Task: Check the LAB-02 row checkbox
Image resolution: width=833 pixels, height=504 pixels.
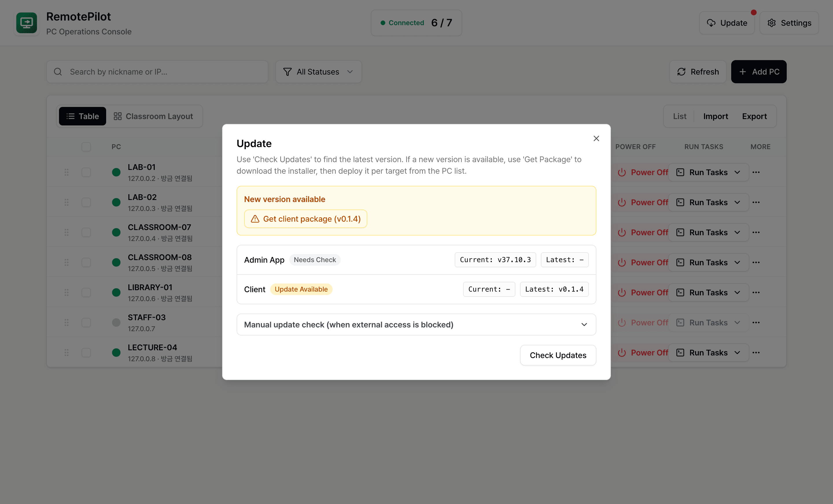Action: tap(86, 202)
